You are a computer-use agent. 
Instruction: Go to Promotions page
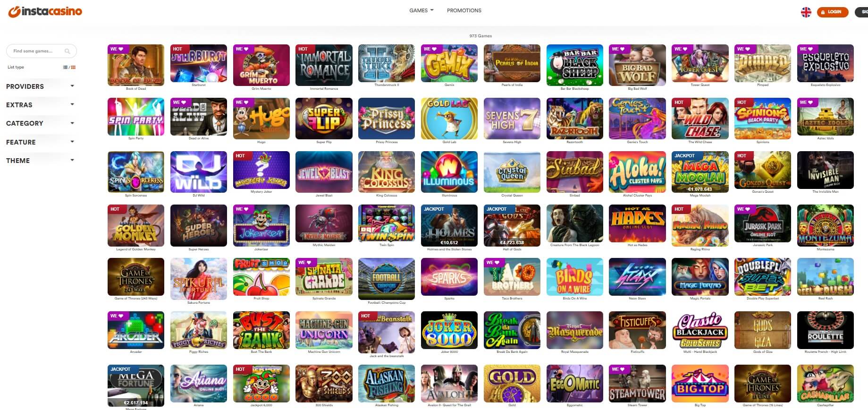(464, 10)
